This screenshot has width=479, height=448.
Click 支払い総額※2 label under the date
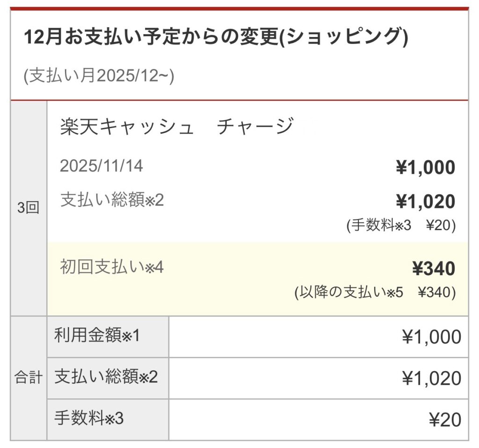pyautogui.click(x=112, y=200)
